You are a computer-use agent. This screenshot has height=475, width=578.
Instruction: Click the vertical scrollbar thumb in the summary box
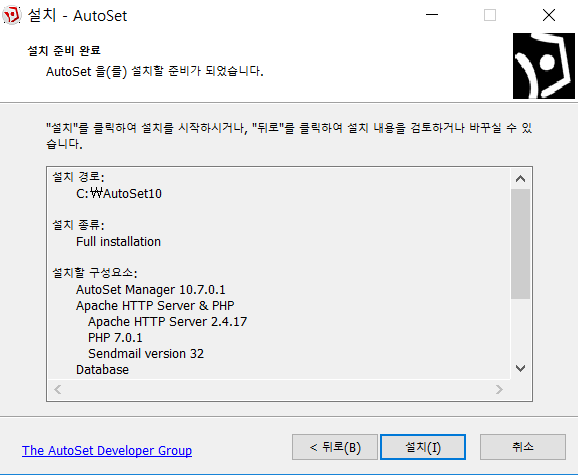coord(520,244)
